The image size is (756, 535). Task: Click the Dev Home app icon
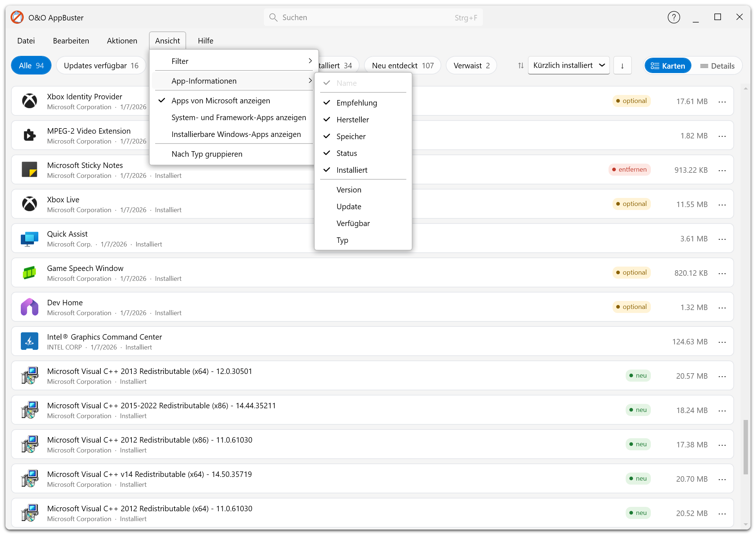pos(30,307)
